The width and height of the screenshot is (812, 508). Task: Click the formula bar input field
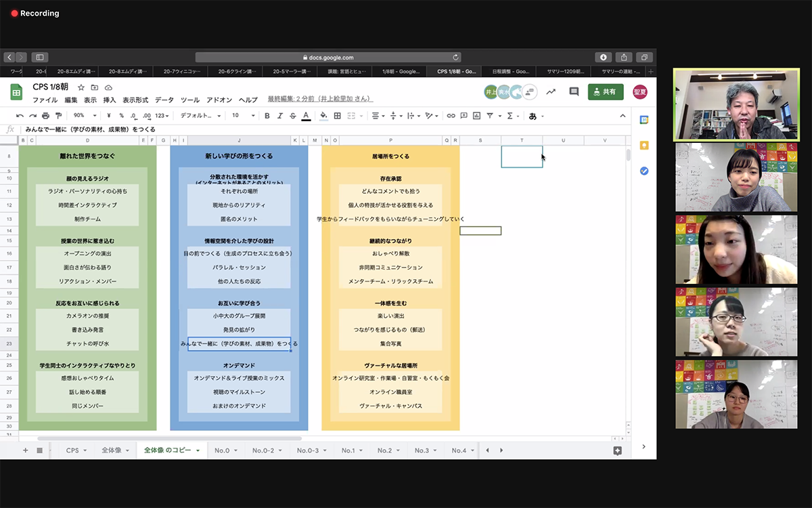pyautogui.click(x=271, y=129)
